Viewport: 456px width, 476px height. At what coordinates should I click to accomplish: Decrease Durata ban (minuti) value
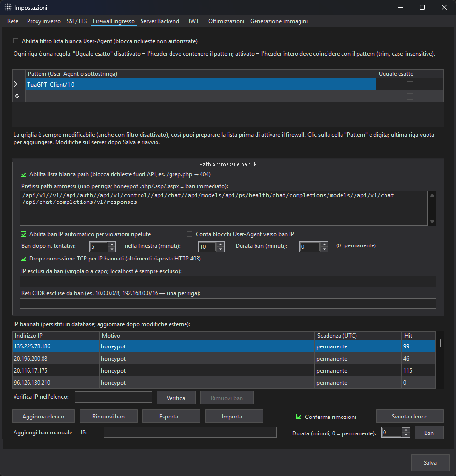pos(324,249)
